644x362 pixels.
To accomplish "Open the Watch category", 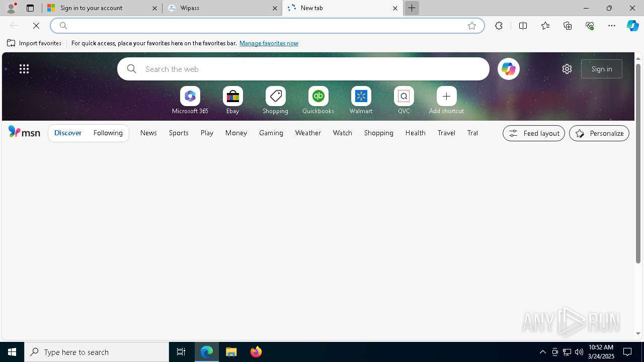I will pos(343,133).
